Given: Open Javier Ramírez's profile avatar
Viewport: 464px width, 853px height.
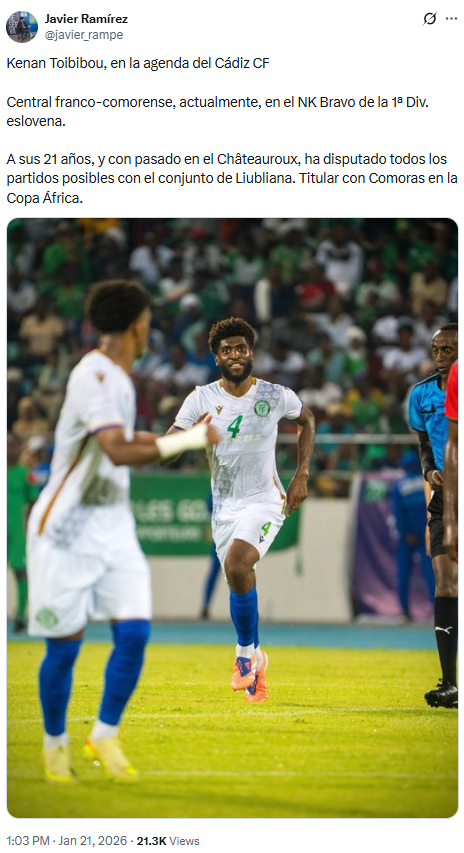Looking at the screenshot, I should click(22, 27).
